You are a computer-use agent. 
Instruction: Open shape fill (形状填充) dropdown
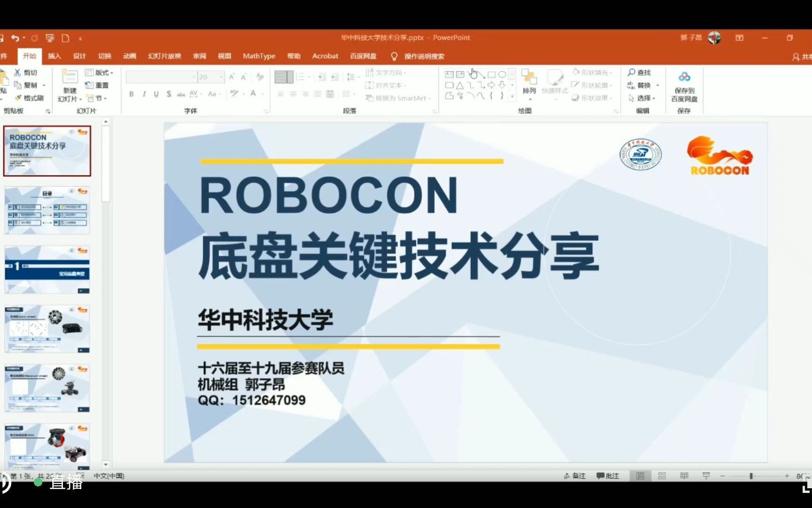coord(593,72)
